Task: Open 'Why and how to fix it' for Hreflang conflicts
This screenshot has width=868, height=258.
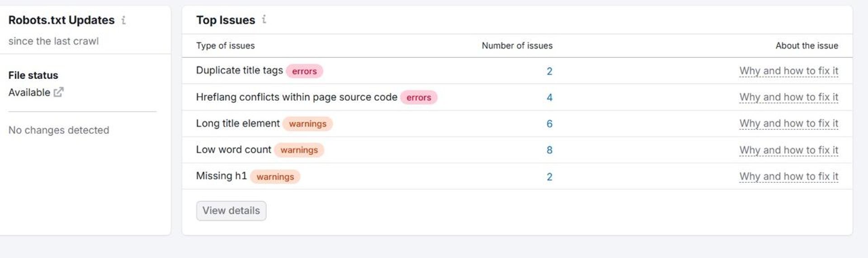Action: tap(788, 97)
